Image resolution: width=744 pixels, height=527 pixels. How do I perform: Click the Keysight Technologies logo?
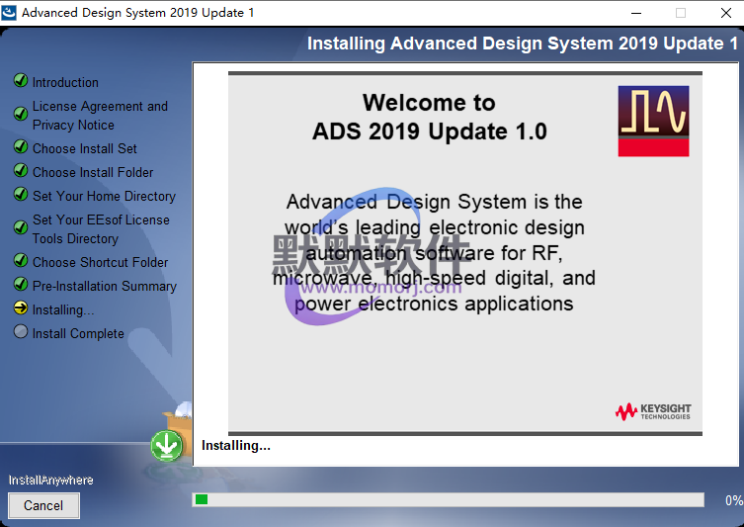pyautogui.click(x=653, y=411)
